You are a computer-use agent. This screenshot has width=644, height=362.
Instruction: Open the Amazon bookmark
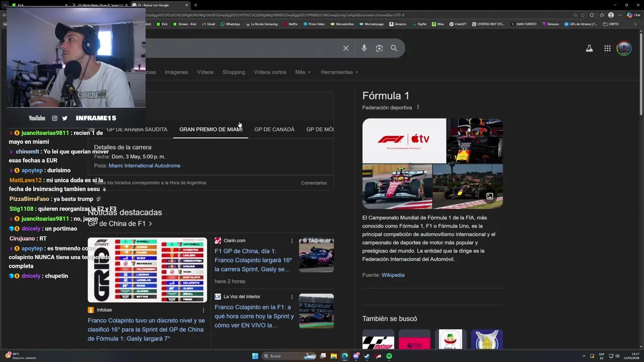click(x=397, y=24)
